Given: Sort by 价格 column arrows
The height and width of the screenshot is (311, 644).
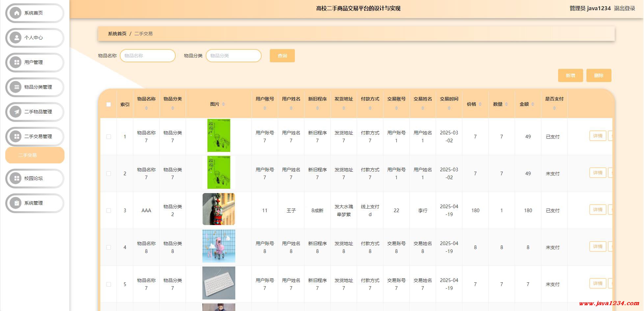Looking at the screenshot, I should point(480,104).
